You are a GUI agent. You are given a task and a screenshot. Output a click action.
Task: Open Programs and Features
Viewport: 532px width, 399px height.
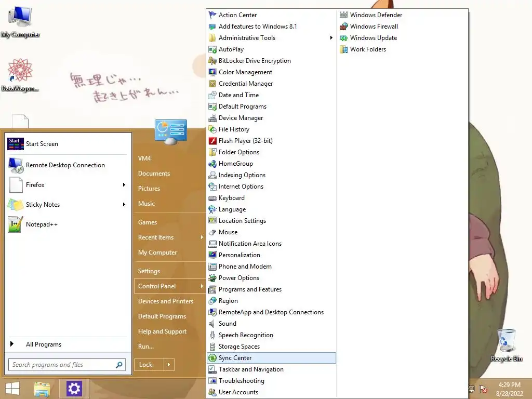[271, 289]
